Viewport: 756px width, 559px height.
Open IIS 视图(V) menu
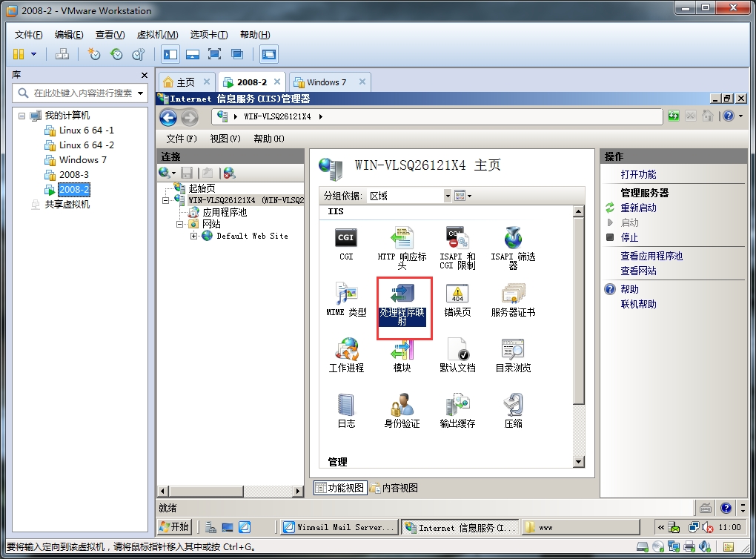coord(225,139)
